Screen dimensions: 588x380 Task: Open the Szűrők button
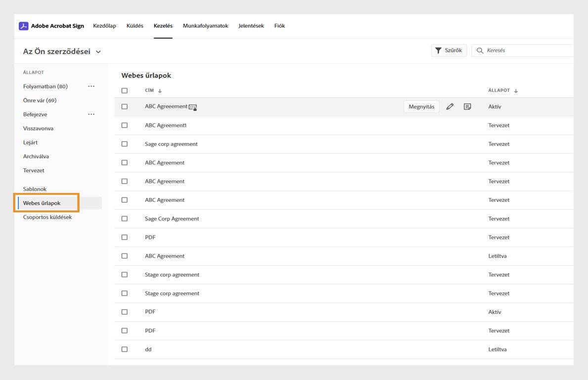[x=449, y=50]
